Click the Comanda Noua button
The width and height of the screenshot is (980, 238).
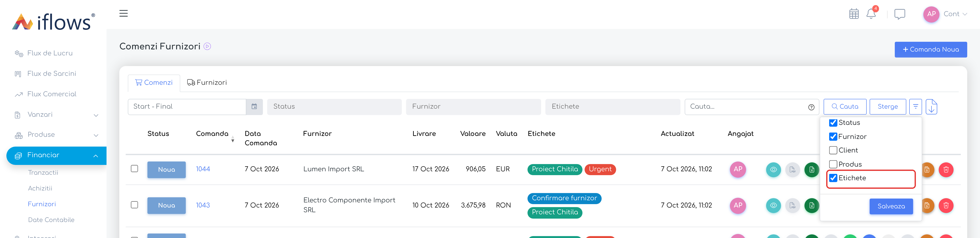pos(931,49)
